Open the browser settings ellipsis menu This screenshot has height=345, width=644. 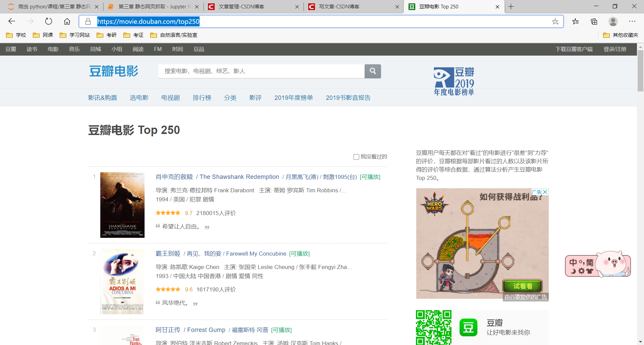[632, 21]
